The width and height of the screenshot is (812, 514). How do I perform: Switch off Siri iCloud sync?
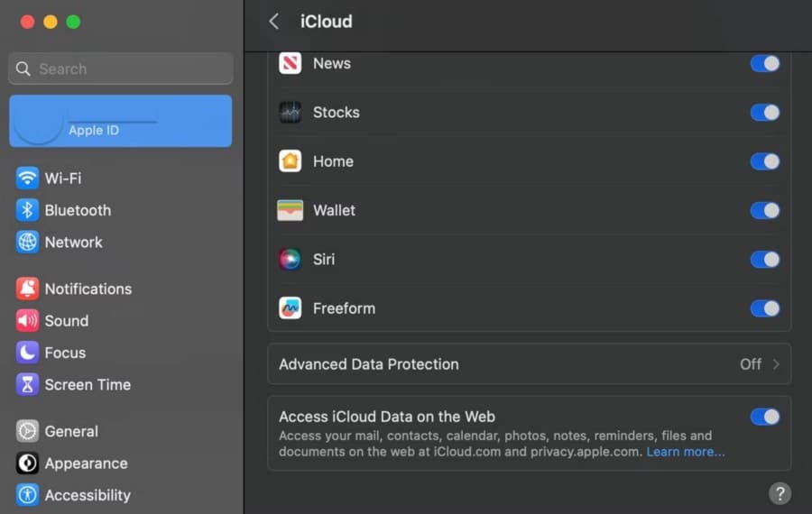pos(765,260)
